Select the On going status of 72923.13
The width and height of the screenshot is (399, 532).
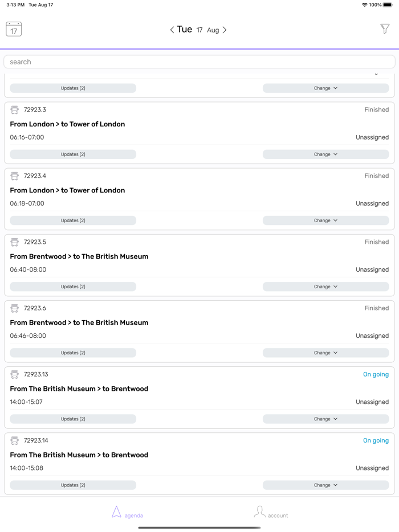[x=376, y=374]
